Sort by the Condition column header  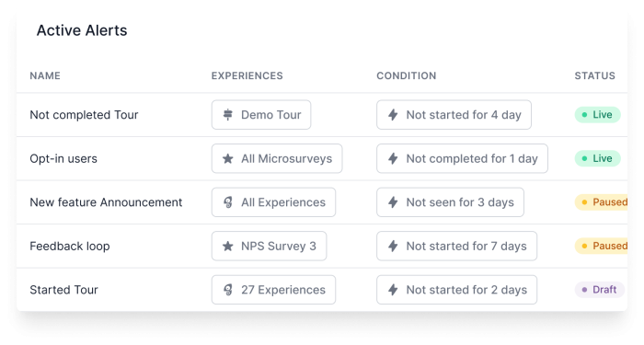coord(407,75)
